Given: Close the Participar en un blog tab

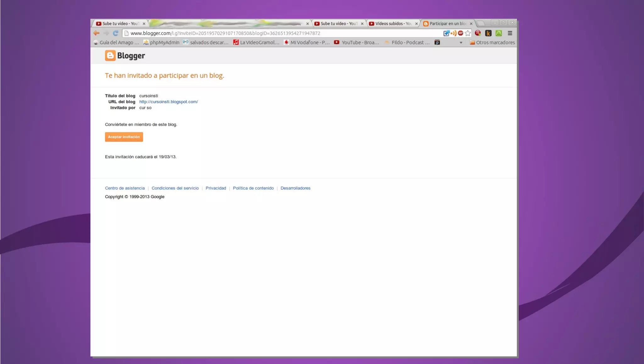Looking at the screenshot, I should 471,24.
